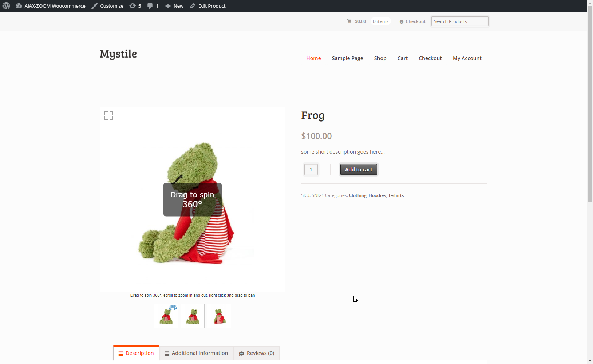The height and width of the screenshot is (364, 593).
Task: Select the second frog thumbnail
Action: (193, 316)
